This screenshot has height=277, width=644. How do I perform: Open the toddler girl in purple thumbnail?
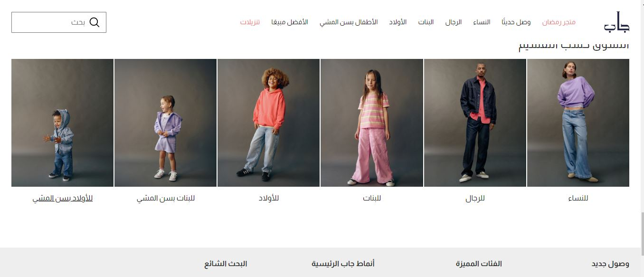pos(165,123)
